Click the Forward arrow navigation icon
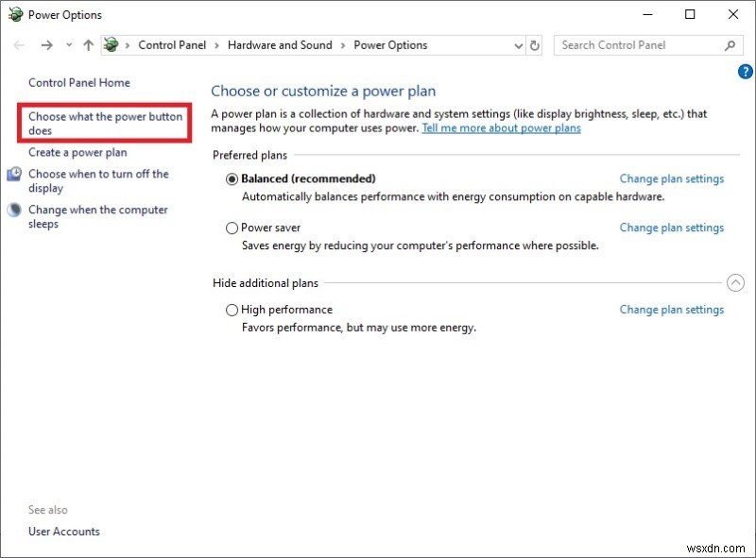The width and height of the screenshot is (756, 558). click(46, 45)
